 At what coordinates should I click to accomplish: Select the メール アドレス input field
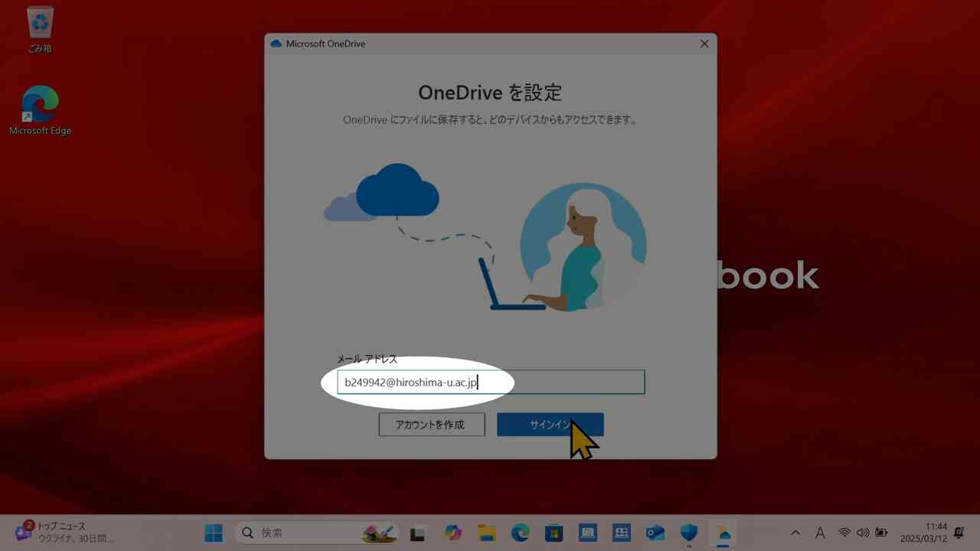pyautogui.click(x=490, y=382)
